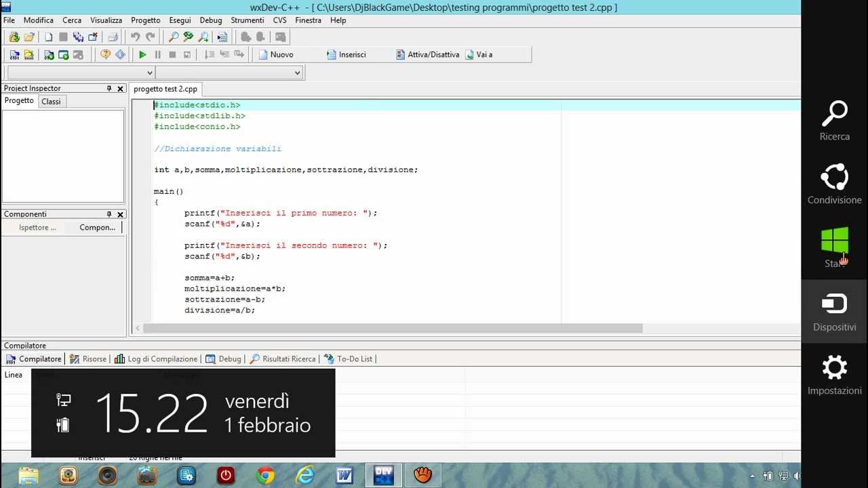Click the Undo arrow icon
Screen dimensions: 868x488
pos(136,37)
